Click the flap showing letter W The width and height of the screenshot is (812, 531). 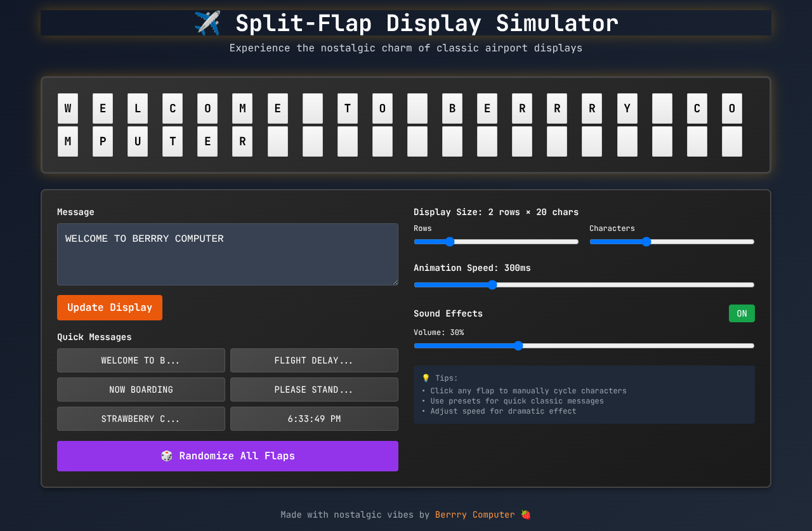(67, 108)
